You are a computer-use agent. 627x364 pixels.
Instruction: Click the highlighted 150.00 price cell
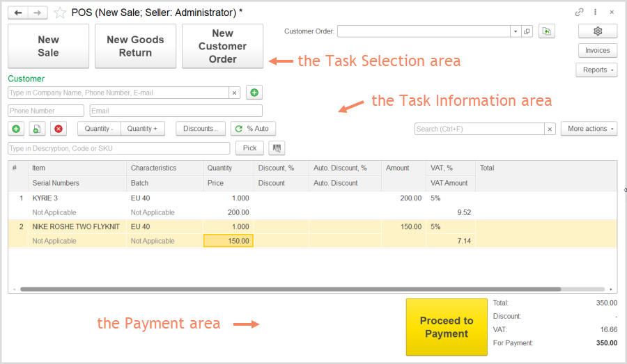[229, 241]
